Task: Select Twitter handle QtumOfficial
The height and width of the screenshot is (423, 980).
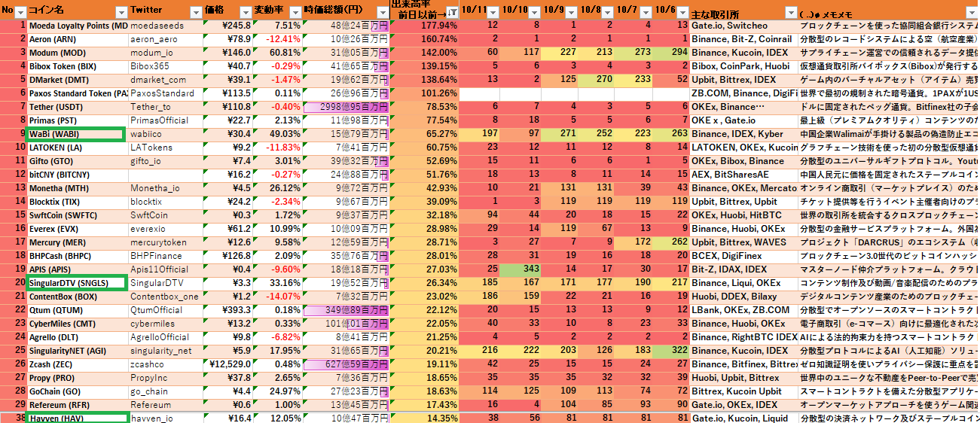Action: (166, 310)
